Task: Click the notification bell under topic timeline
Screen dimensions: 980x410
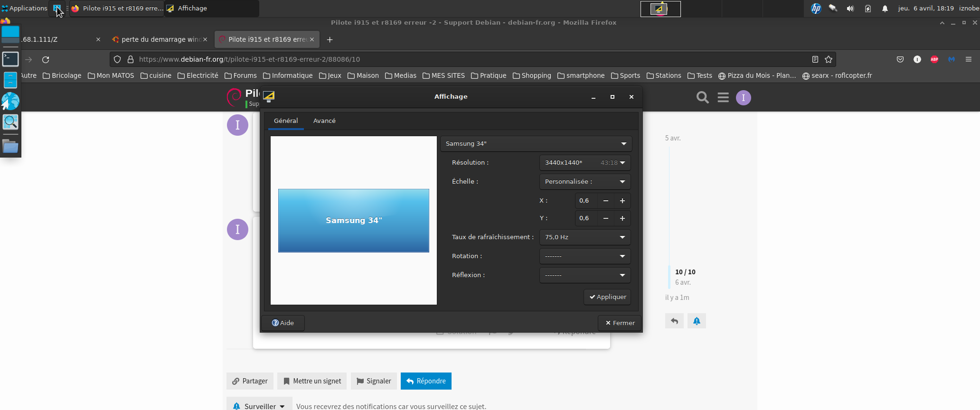Action: (x=697, y=321)
